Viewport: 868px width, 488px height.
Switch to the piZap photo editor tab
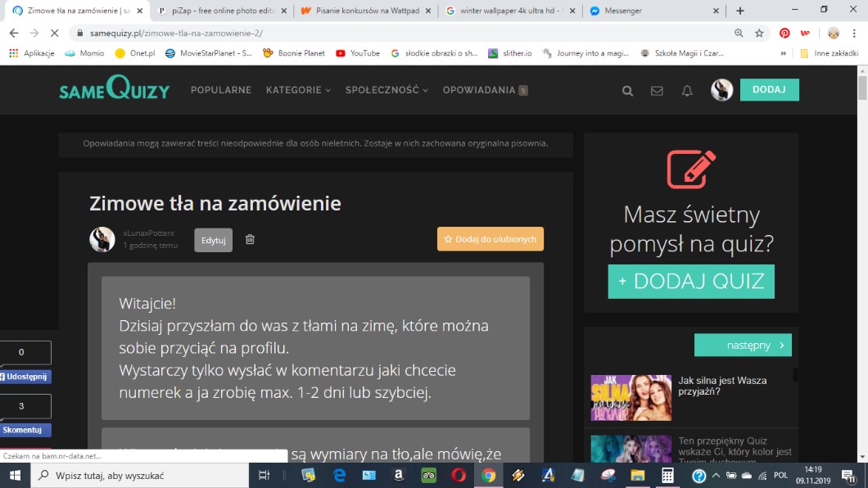point(219,11)
